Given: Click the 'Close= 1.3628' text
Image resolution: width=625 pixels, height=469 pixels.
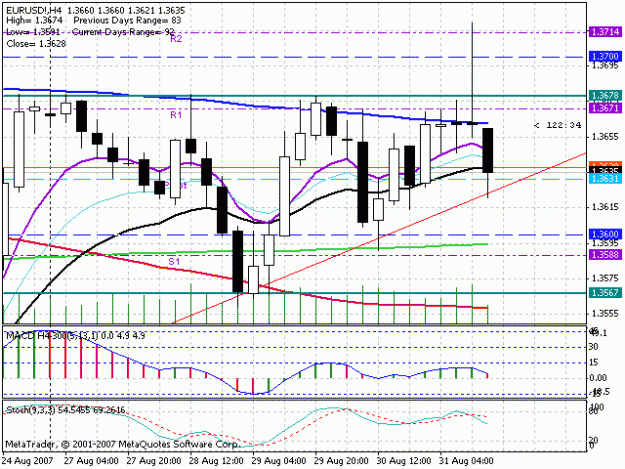Looking at the screenshot, I should pyautogui.click(x=36, y=43).
